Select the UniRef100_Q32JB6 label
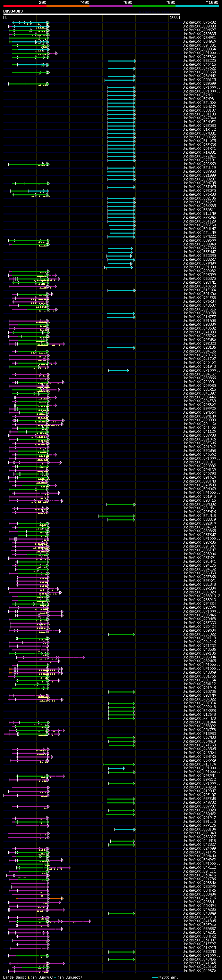 tap(199, 198)
